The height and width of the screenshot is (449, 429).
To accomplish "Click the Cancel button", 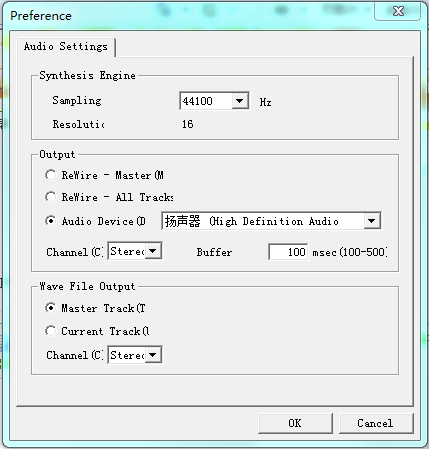I will 376,423.
